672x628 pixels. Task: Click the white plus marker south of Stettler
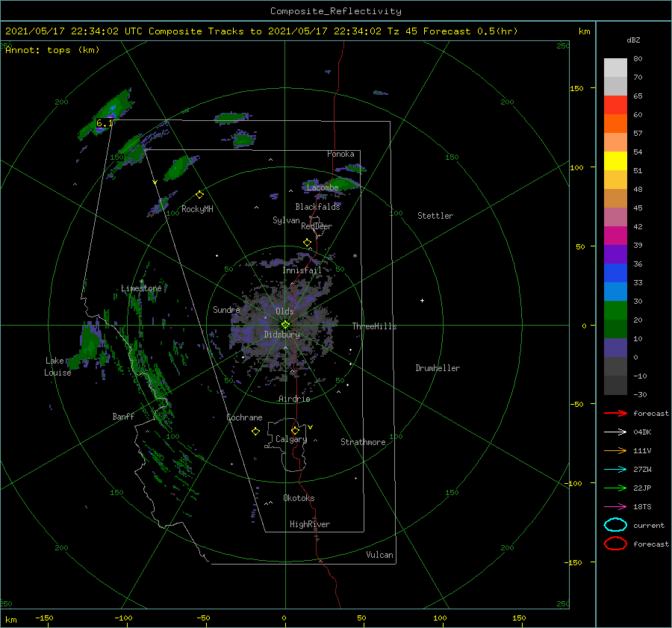pyautogui.click(x=422, y=300)
